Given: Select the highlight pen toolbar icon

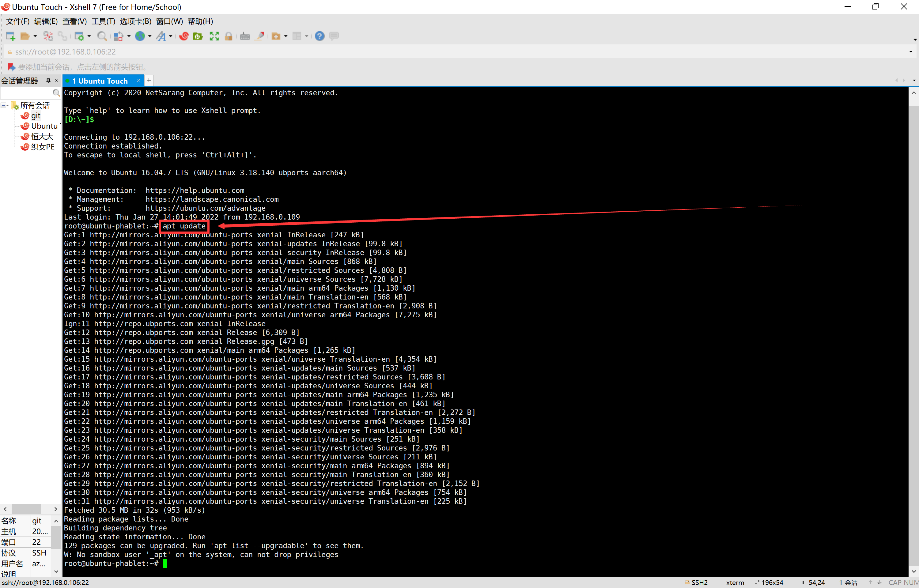Looking at the screenshot, I should click(x=260, y=36).
